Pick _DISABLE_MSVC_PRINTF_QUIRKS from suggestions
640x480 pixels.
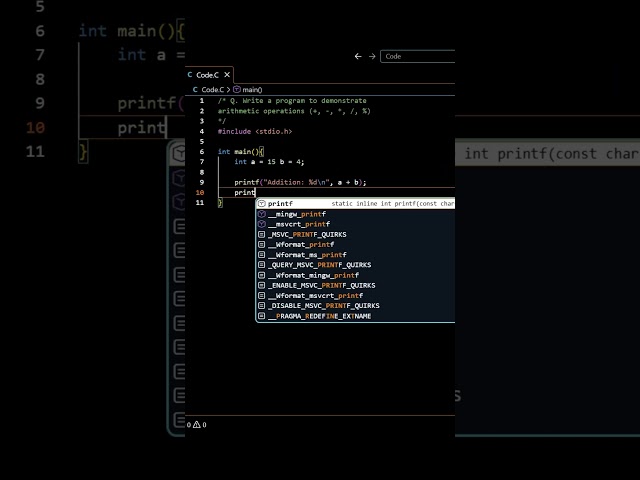coord(355,306)
